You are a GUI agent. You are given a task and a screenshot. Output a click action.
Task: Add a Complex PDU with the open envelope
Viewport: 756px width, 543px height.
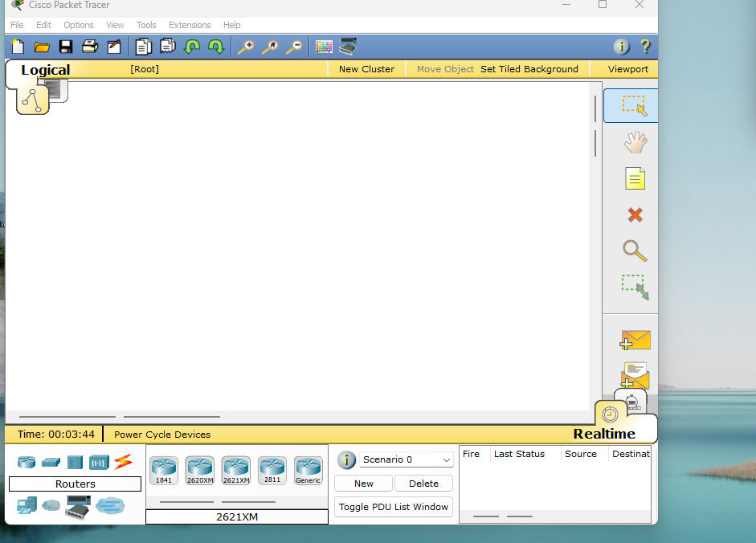tap(635, 375)
